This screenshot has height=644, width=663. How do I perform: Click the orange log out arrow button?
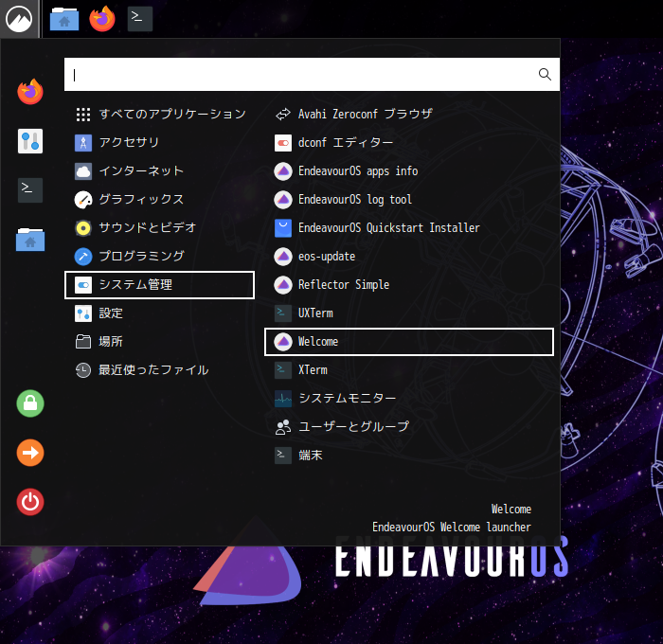click(x=30, y=453)
